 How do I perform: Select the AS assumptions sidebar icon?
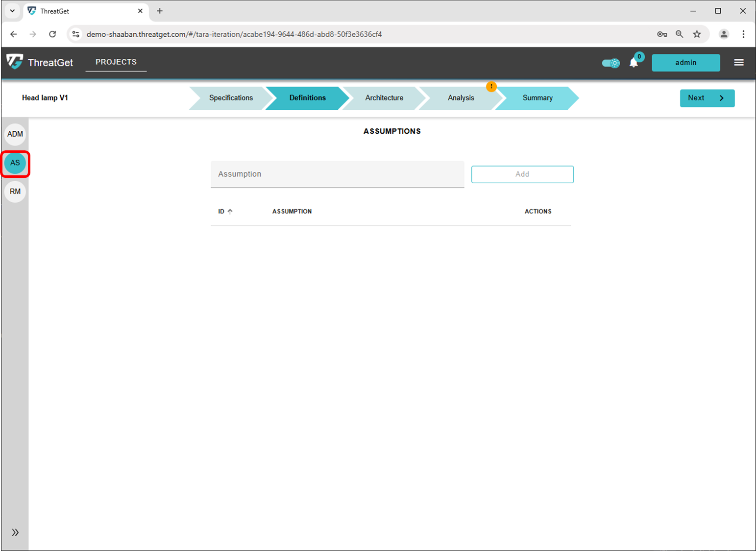(15, 163)
